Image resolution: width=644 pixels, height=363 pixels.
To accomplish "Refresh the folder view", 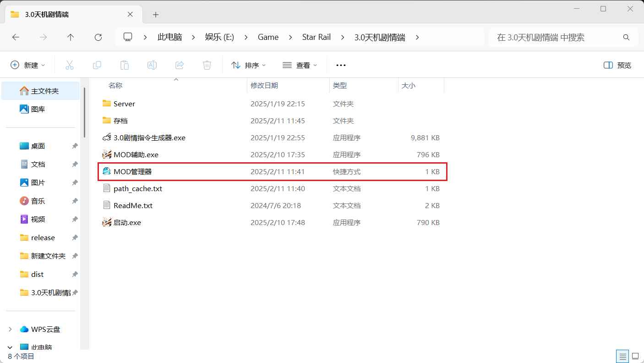I will pyautogui.click(x=98, y=37).
